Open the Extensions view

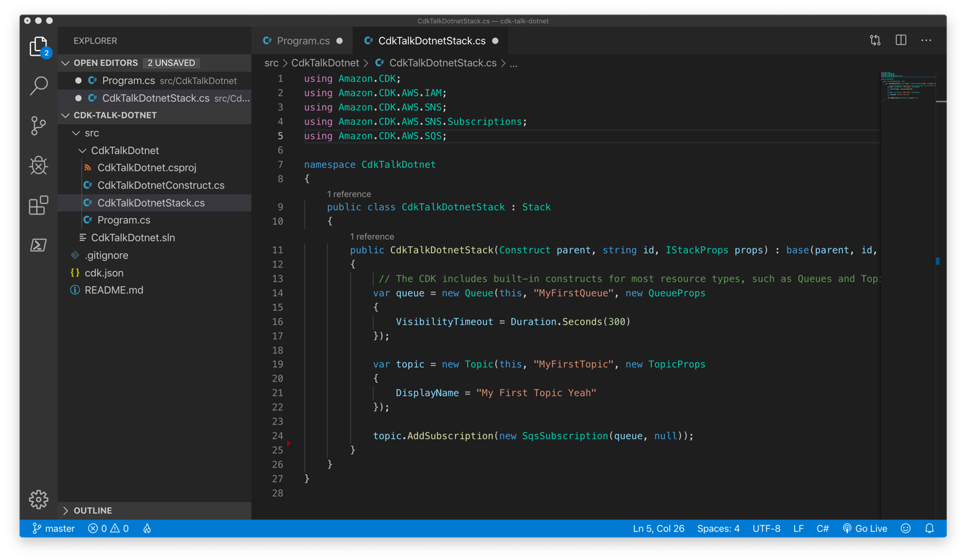point(39,205)
